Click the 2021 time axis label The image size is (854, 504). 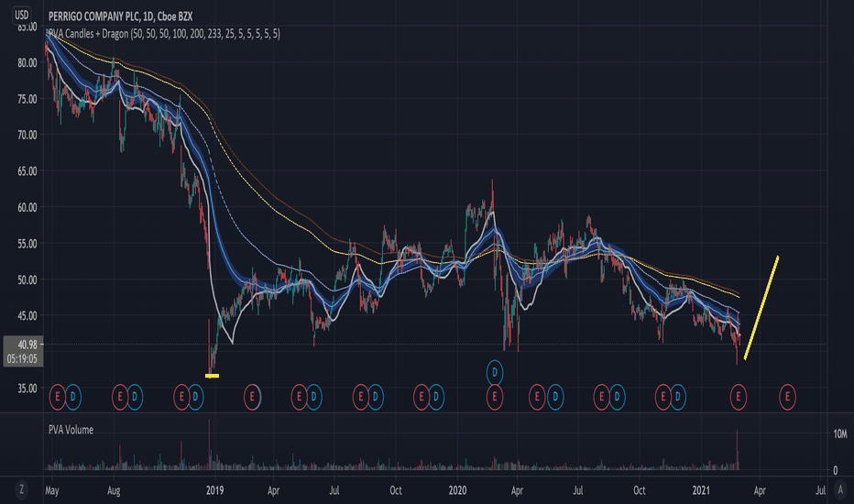tap(701, 490)
